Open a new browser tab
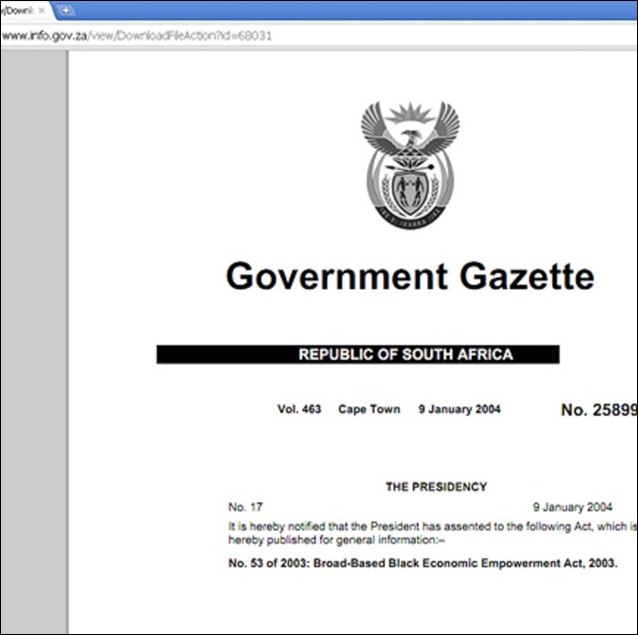The height and width of the screenshot is (635, 638). [x=66, y=11]
